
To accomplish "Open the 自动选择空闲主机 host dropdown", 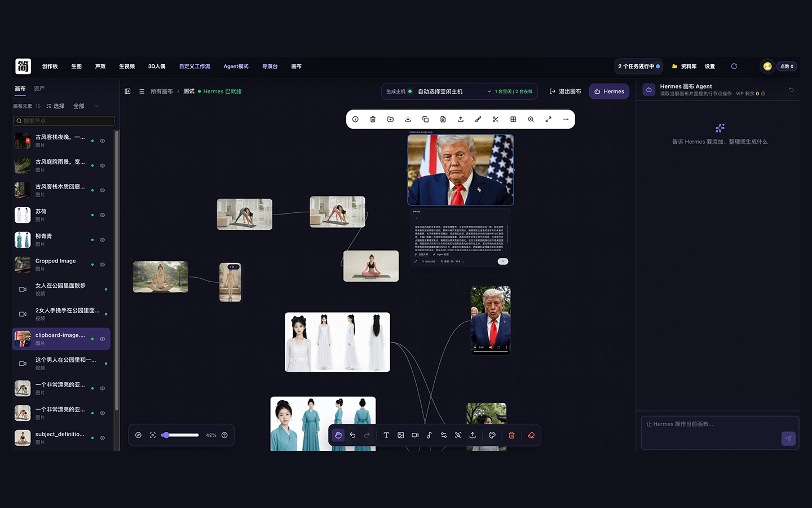I will pyautogui.click(x=454, y=91).
